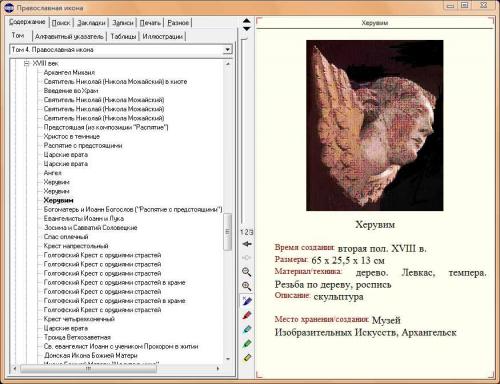The height and width of the screenshot is (384, 500).
Task: Click the greyed forward arrow icon
Action: point(247,258)
